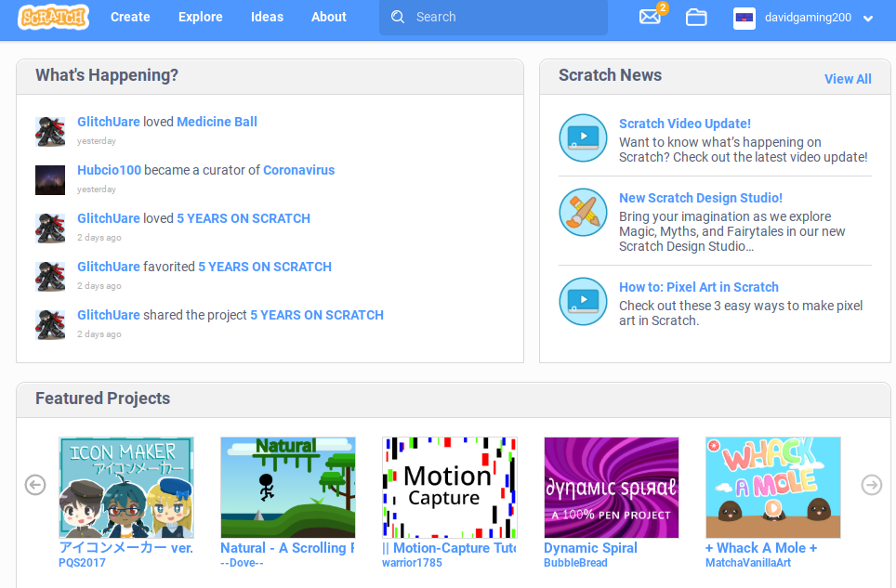Click the Motion-Capture Tutorial title link
896x588 pixels.
pyautogui.click(x=450, y=548)
